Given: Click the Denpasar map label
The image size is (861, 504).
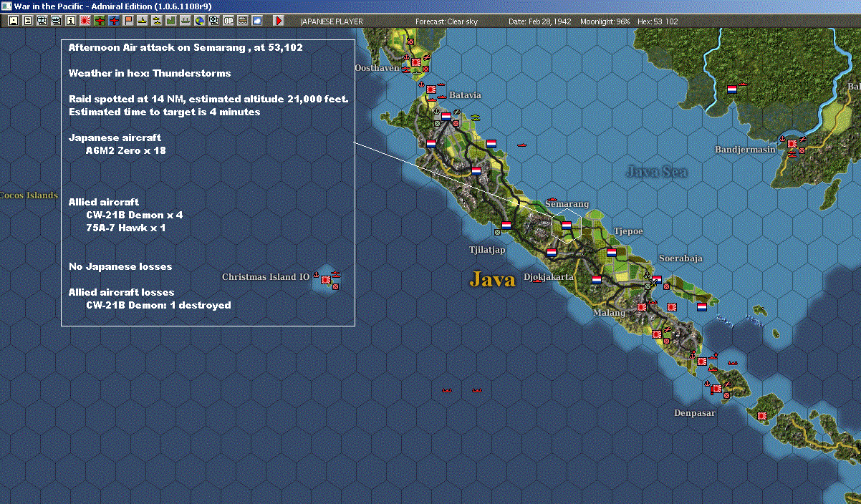Looking at the screenshot, I should pos(694,413).
